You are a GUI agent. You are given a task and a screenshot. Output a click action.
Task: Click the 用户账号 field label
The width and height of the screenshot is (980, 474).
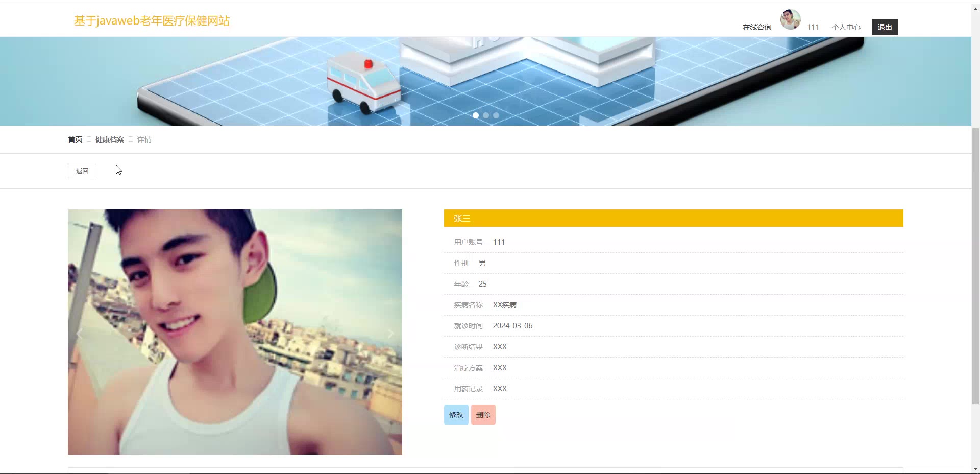pos(469,242)
